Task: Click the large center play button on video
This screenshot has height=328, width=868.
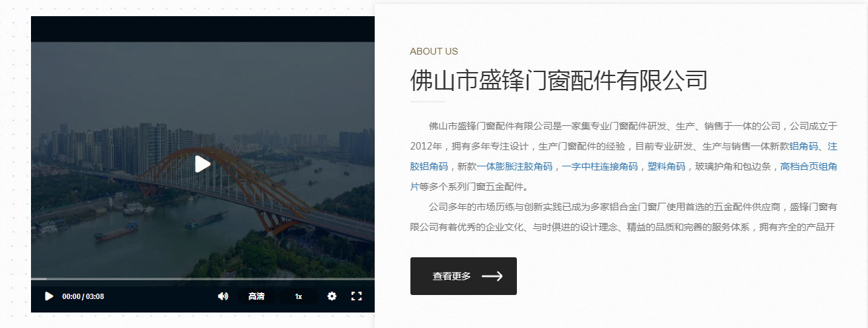Action: [x=203, y=164]
